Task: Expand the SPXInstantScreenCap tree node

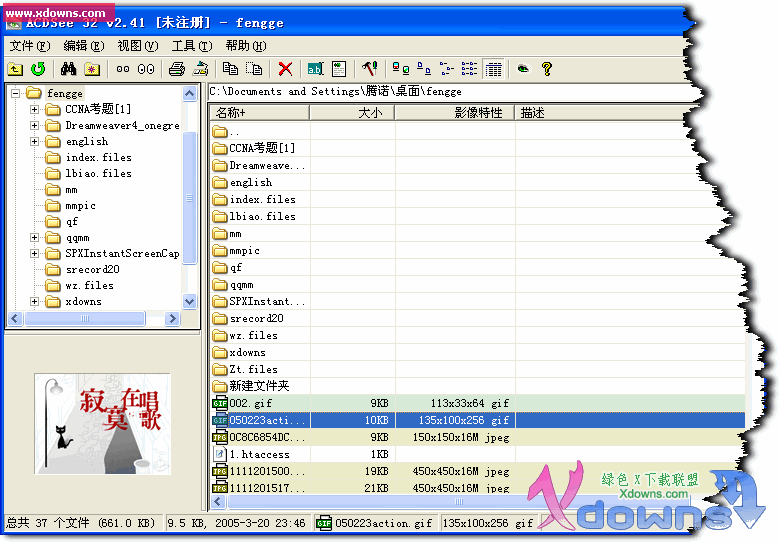Action: [x=34, y=254]
